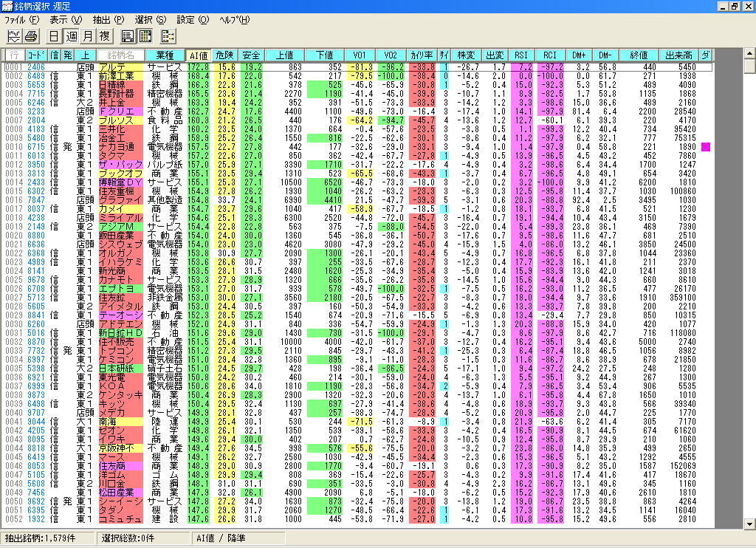Sort by the RSI column header
This screenshot has height=548, width=756.
coord(521,55)
